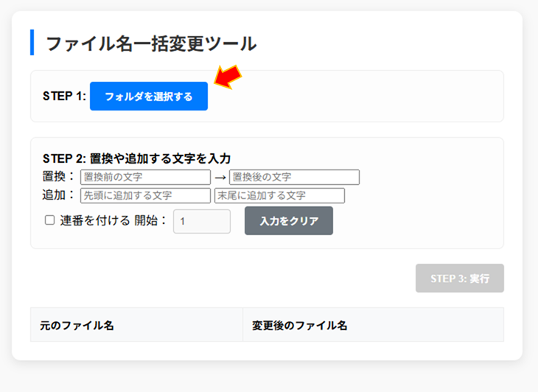Click the 追加: label

tap(59, 196)
